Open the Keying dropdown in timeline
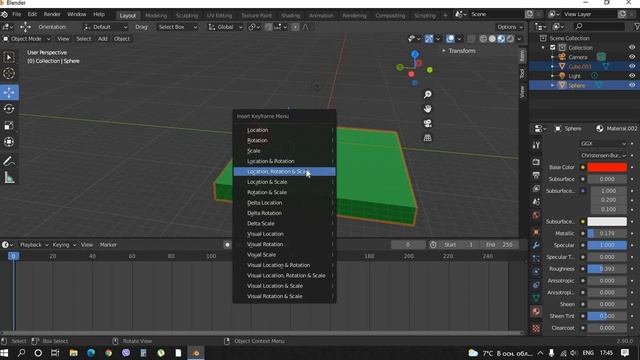Screen dimensions: 640x360 [64, 245]
